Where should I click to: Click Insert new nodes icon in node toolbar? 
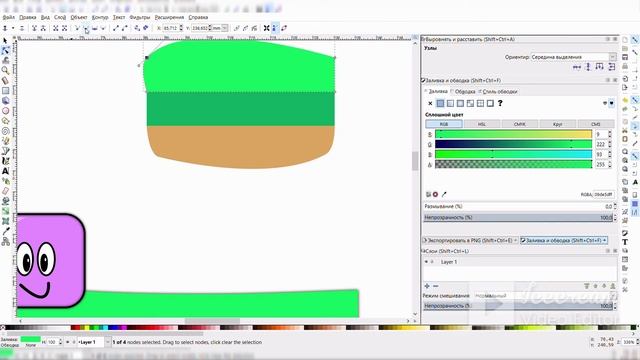tap(5, 28)
